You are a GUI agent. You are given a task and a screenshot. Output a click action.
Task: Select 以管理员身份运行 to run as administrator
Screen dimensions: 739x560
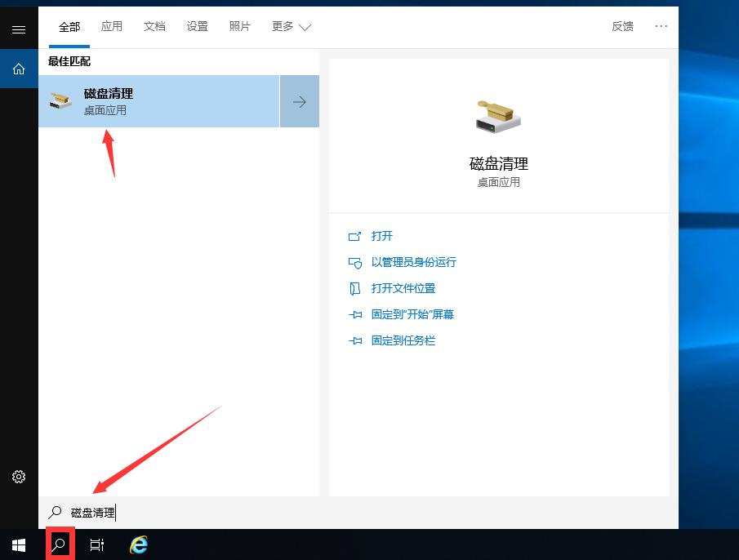pos(413,262)
